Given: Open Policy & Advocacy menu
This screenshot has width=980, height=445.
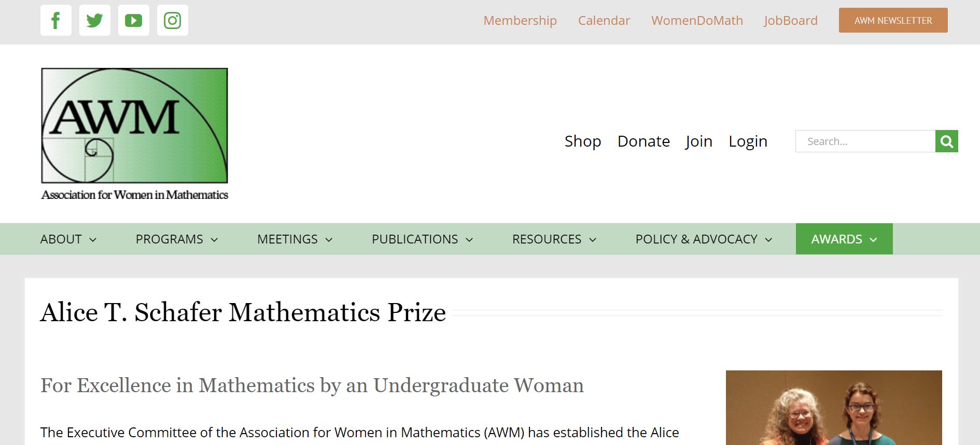Looking at the screenshot, I should tap(704, 239).
